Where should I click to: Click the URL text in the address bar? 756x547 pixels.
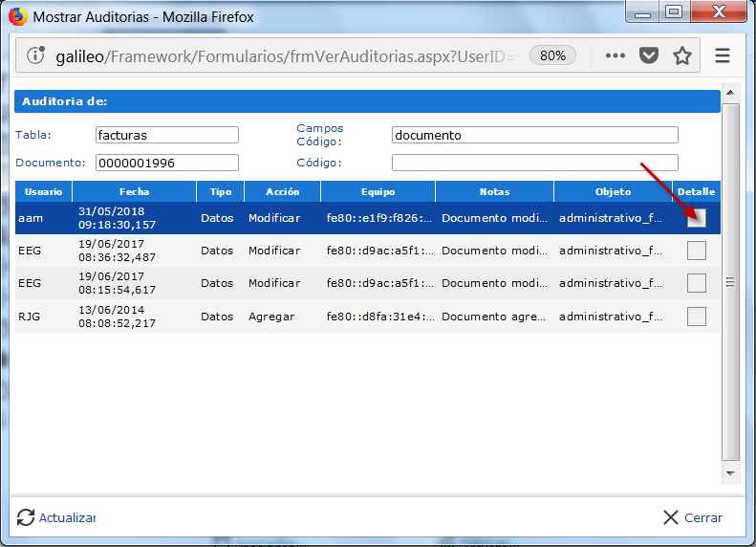tap(287, 56)
